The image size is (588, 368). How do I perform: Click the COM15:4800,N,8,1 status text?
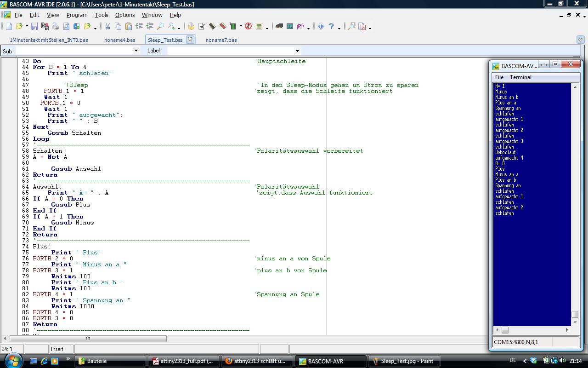click(516, 342)
